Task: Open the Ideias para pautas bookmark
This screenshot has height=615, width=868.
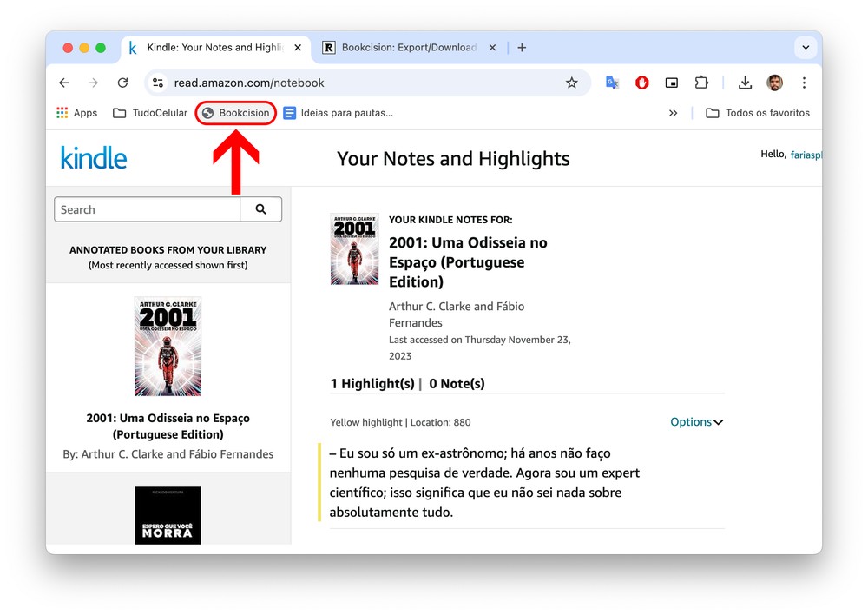Action: coord(339,113)
